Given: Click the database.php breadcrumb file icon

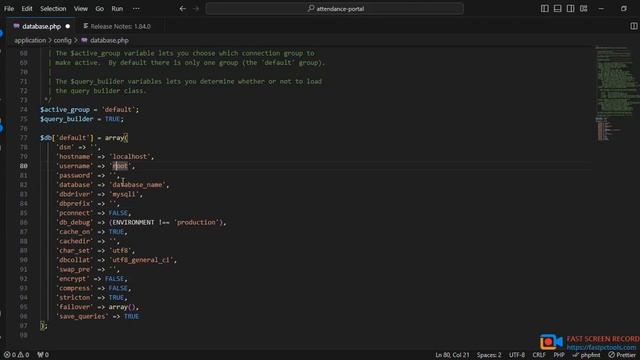Looking at the screenshot, I should [84, 40].
